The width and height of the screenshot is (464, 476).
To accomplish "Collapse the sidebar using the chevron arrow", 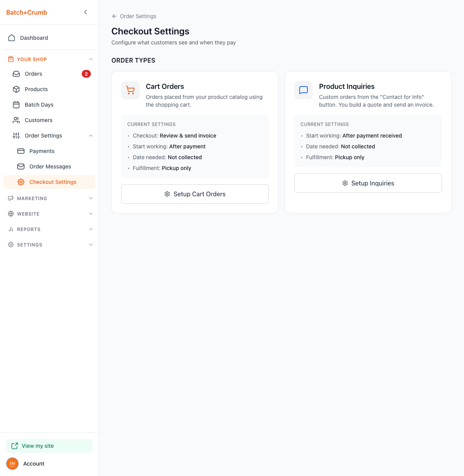I will tap(85, 12).
